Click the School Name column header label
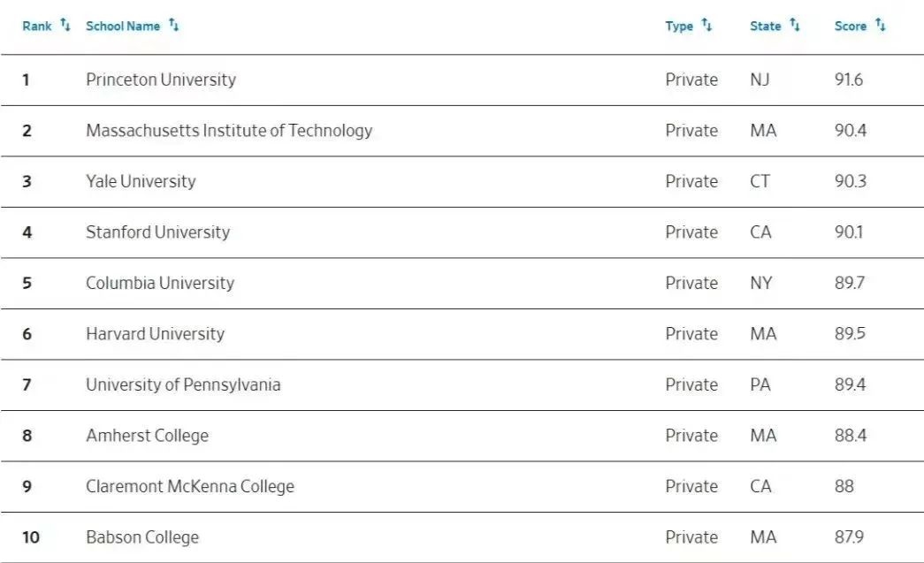This screenshot has height=563, width=924. click(123, 26)
